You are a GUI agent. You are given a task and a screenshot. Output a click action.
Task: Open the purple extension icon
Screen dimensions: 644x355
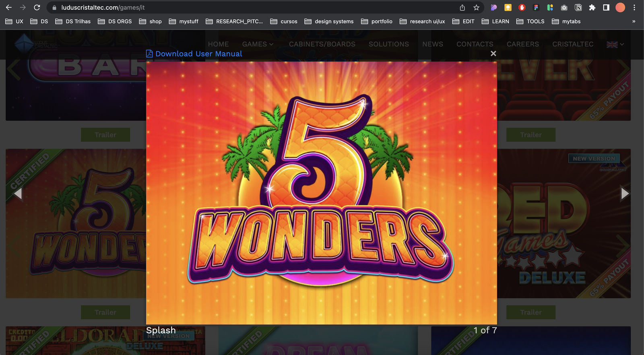point(494,8)
